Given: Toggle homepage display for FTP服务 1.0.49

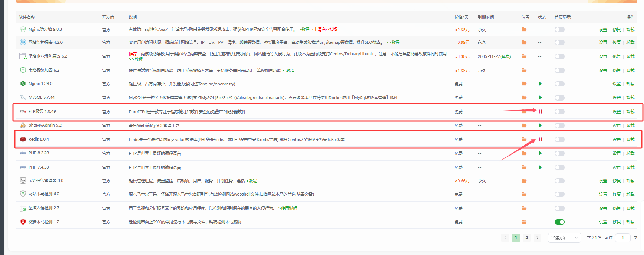Looking at the screenshot, I should [559, 112].
